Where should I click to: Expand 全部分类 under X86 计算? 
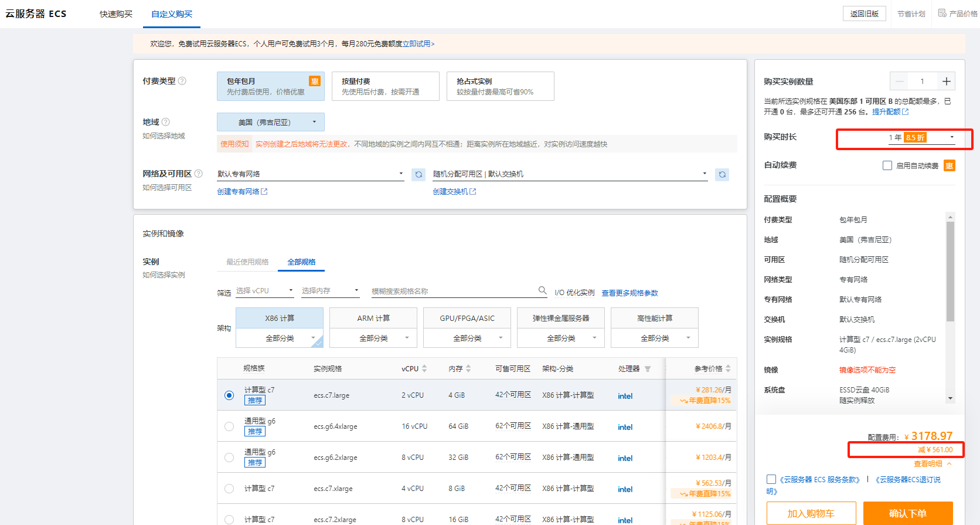280,338
